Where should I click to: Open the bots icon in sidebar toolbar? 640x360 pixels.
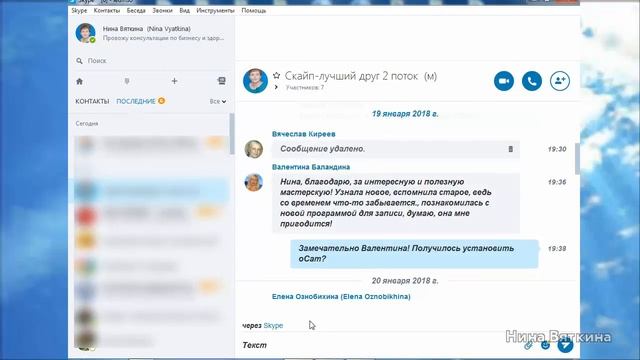coord(222,81)
